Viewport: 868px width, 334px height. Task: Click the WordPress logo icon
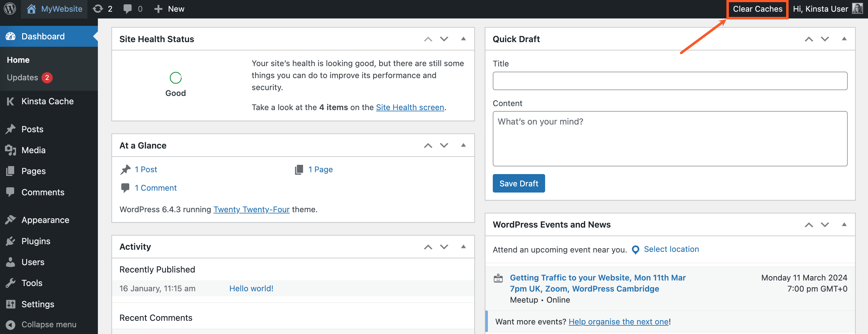point(10,8)
